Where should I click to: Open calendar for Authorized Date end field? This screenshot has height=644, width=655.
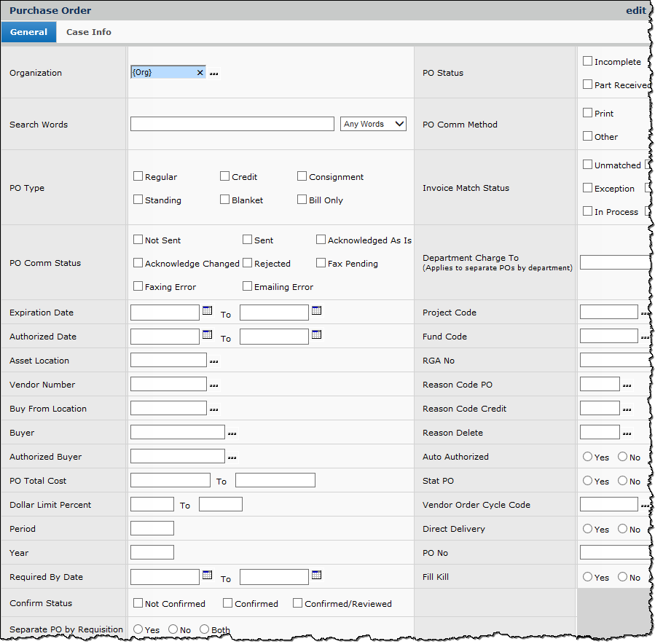(x=316, y=335)
